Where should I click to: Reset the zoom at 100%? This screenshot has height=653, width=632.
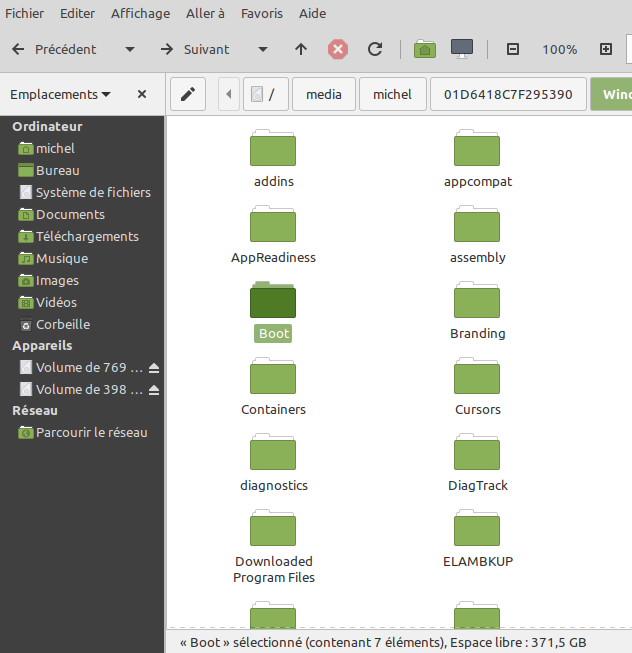click(559, 50)
